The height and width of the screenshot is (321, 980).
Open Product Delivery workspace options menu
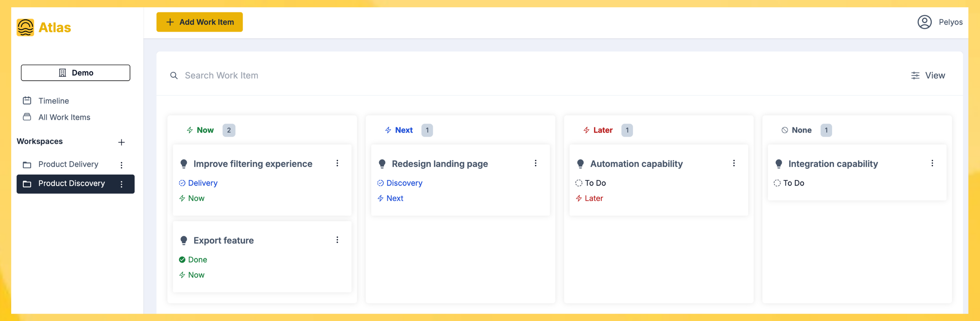point(121,165)
